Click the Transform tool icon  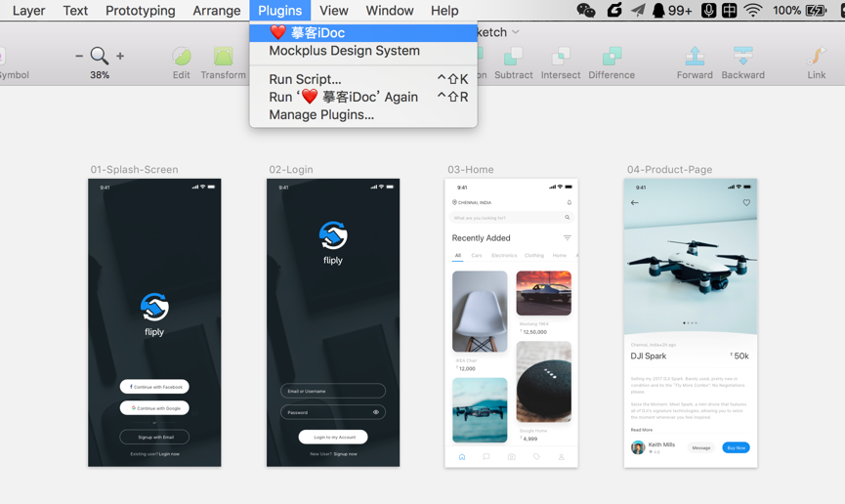click(223, 56)
